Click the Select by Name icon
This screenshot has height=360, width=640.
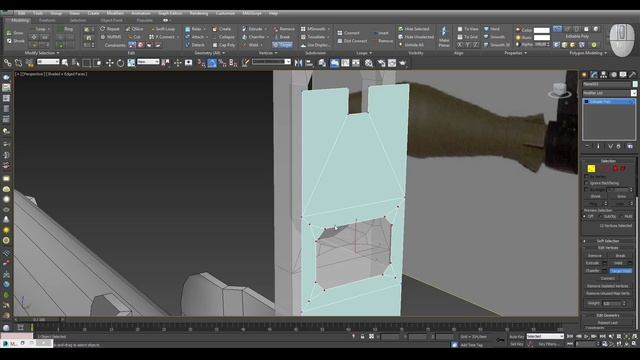click(76, 63)
